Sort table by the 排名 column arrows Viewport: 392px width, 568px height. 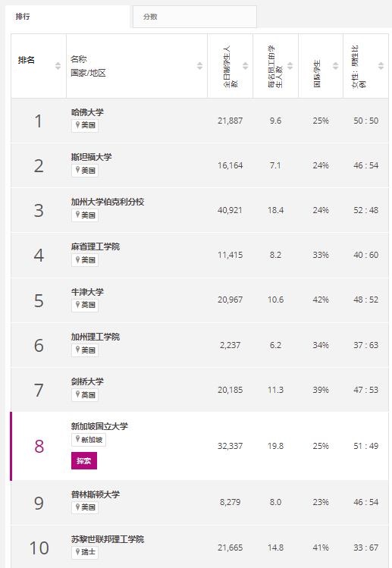[x=58, y=66]
